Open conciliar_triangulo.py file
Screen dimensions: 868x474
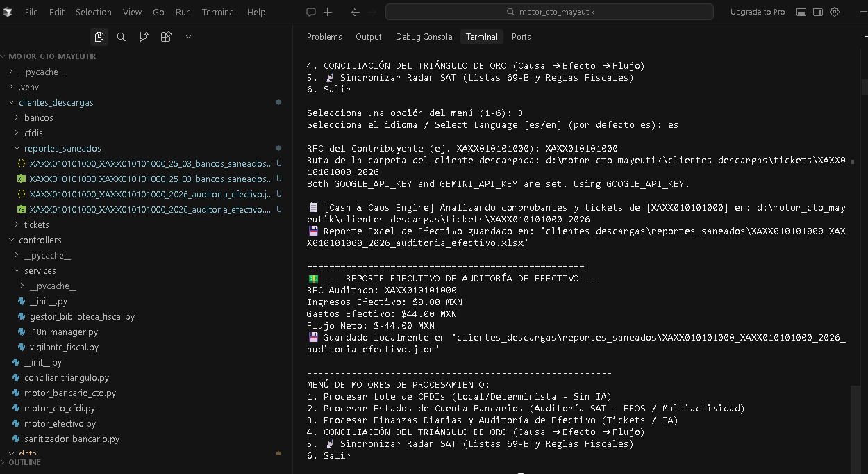tap(146, 377)
